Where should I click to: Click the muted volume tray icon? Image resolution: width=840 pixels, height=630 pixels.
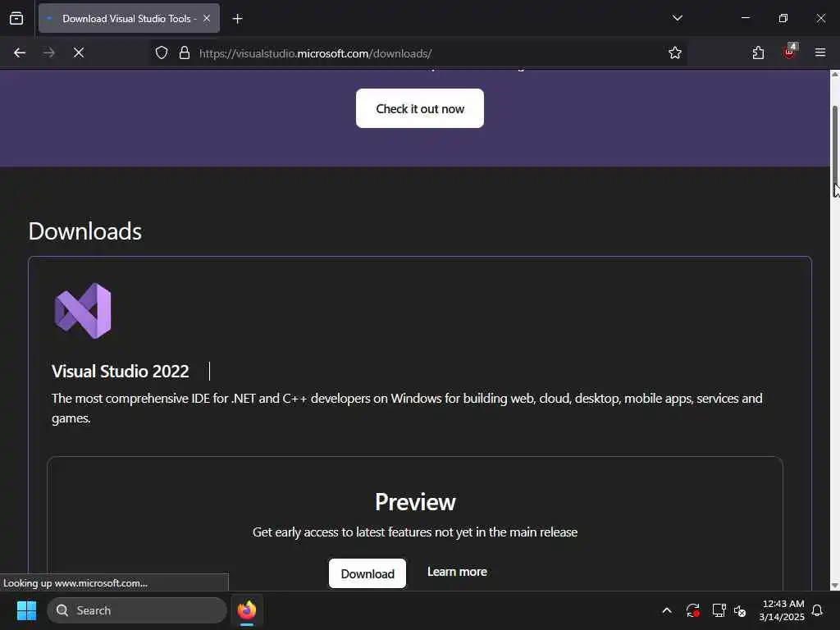(x=741, y=610)
